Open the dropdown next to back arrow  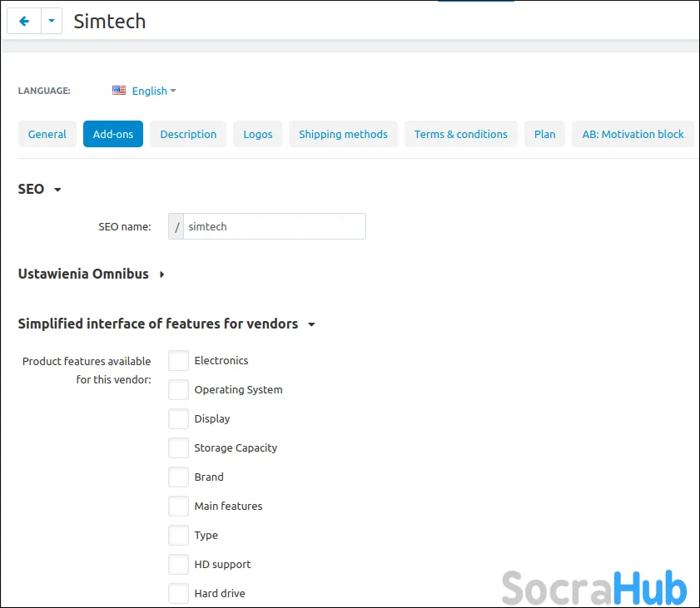(x=52, y=22)
